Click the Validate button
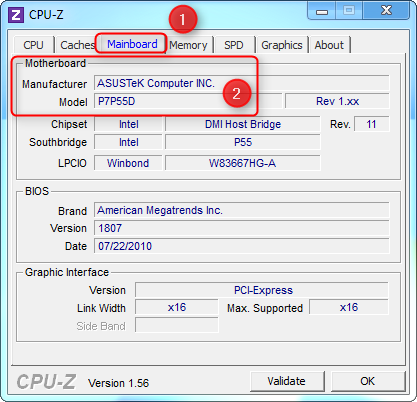Screen dimensions: 417x402 (x=287, y=381)
